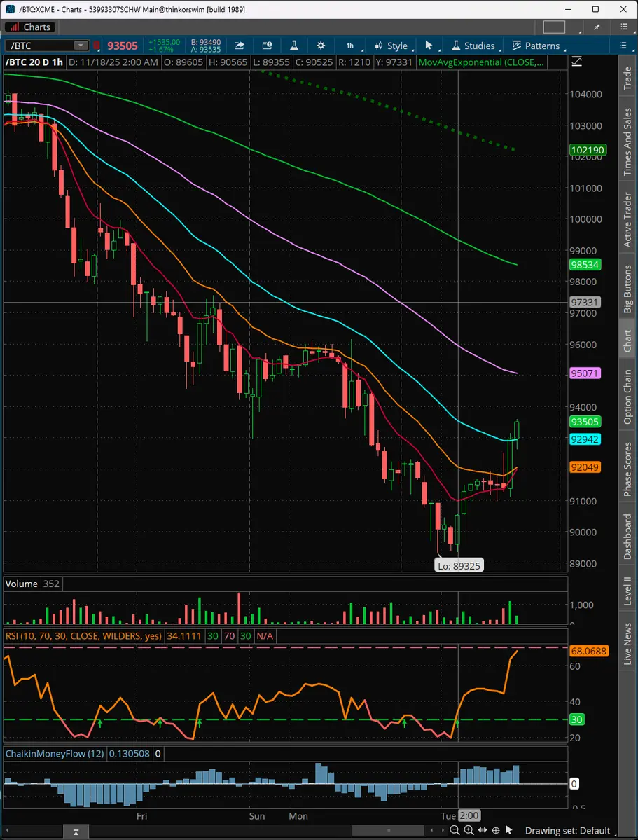Click the Lo: 89325 low bubble
Screen dimensions: 638x840
pos(459,565)
